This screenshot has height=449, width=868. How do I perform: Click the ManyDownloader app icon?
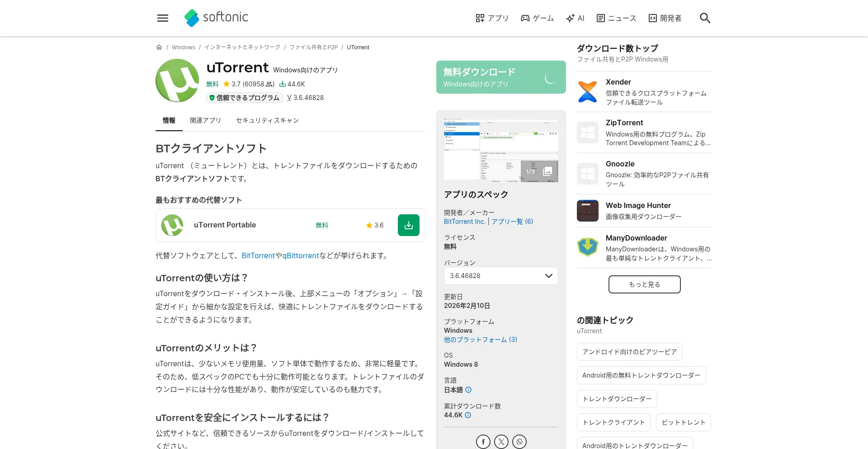point(588,247)
